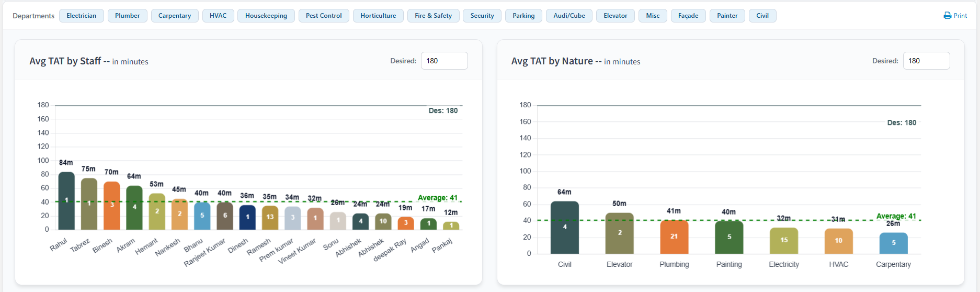Image resolution: width=980 pixels, height=292 pixels.
Task: Select the Audi/Cube department tag
Action: pyautogui.click(x=569, y=16)
